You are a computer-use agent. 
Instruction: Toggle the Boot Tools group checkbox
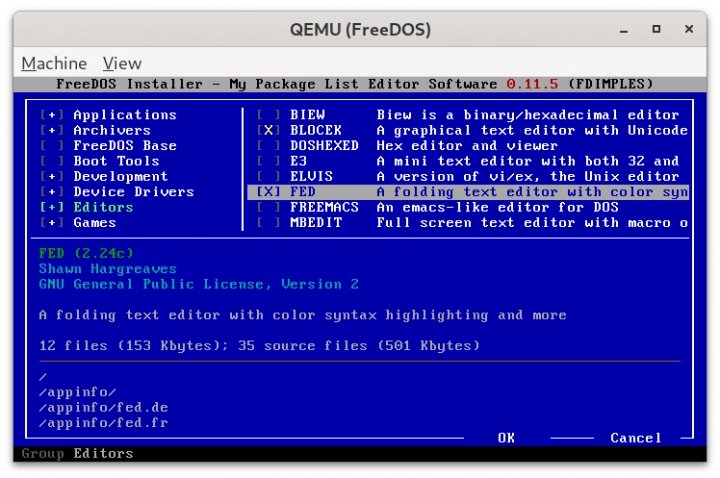tap(52, 161)
